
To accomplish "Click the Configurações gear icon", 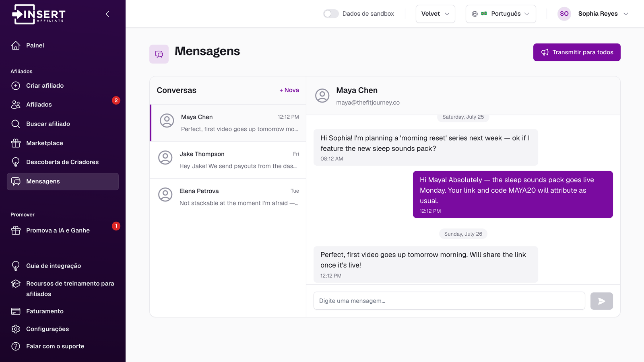I will (x=16, y=329).
